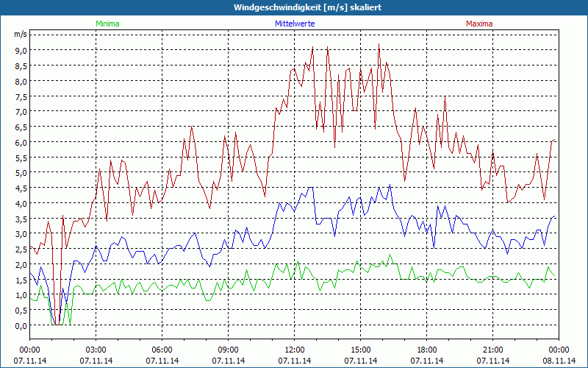Click the 15:00 time axis label
588x368 pixels.
pyautogui.click(x=360, y=350)
